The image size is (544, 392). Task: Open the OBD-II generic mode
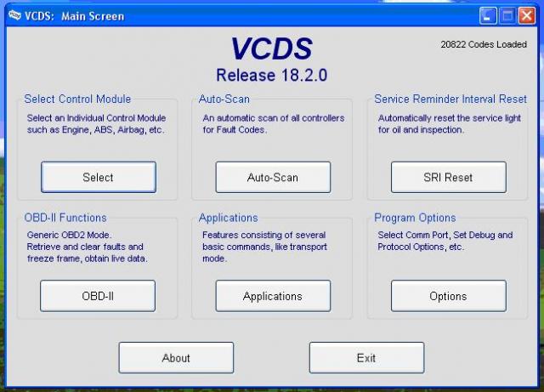(x=98, y=296)
